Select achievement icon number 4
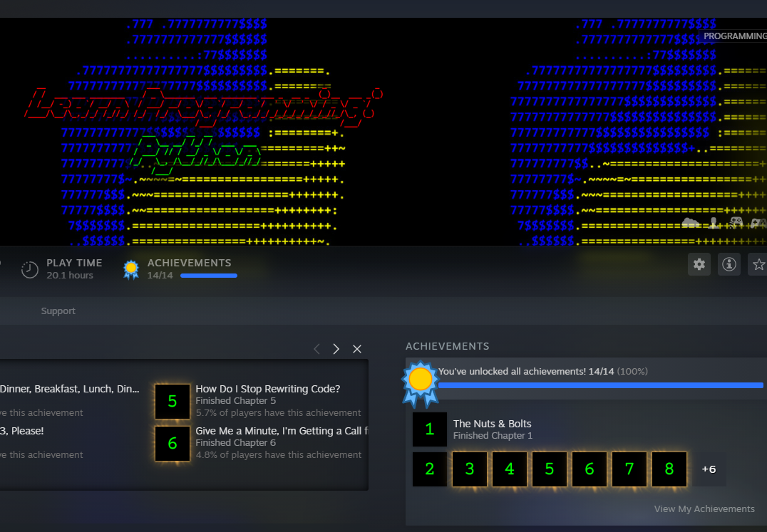 coord(509,469)
